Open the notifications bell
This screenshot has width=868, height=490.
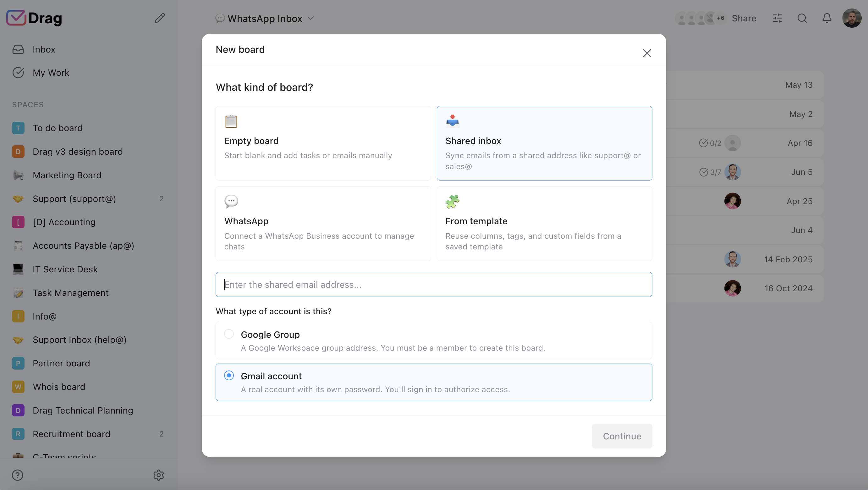tap(827, 18)
